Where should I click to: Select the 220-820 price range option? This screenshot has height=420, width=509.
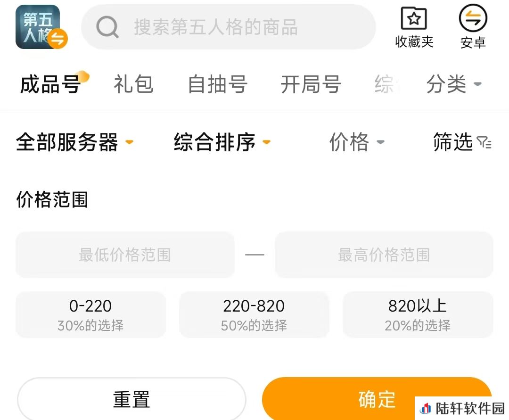pyautogui.click(x=254, y=314)
